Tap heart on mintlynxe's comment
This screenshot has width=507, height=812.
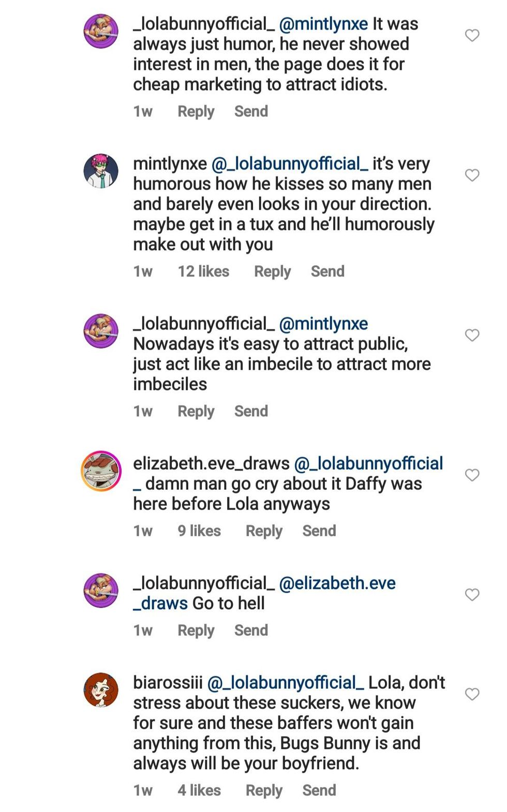click(x=472, y=175)
